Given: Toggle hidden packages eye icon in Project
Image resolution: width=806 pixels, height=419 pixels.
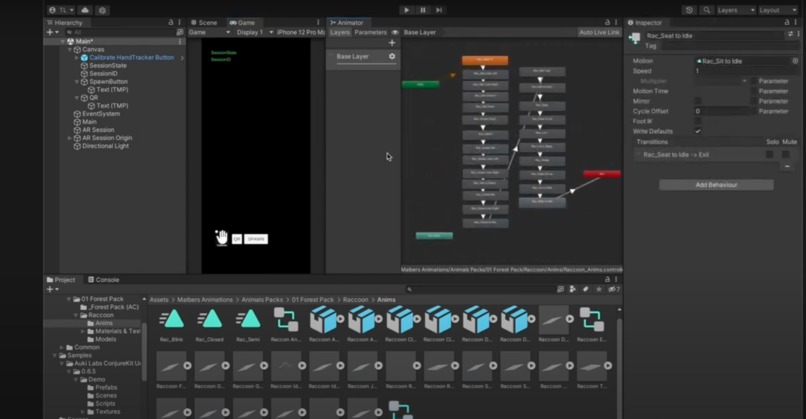Looking at the screenshot, I should (614, 289).
